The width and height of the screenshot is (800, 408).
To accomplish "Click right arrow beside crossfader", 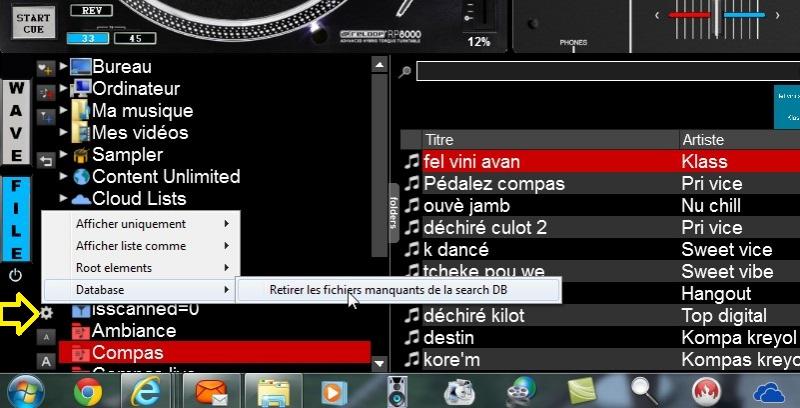I will (778, 15).
